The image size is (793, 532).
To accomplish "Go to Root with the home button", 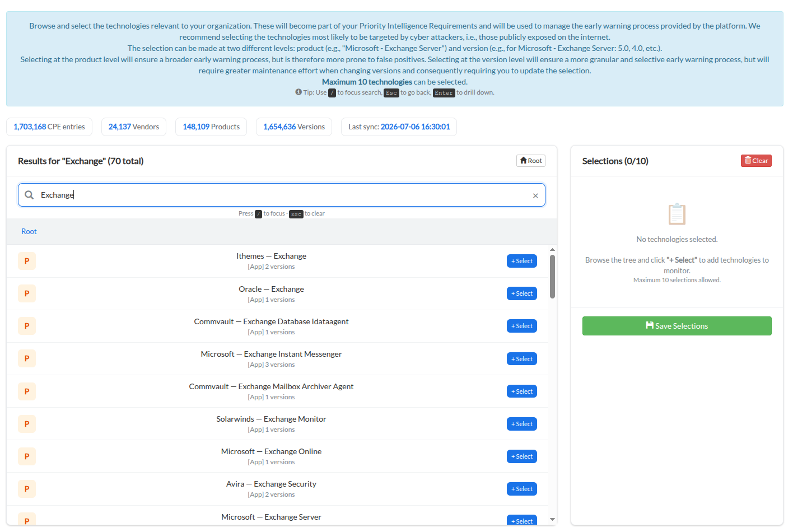I will point(531,161).
